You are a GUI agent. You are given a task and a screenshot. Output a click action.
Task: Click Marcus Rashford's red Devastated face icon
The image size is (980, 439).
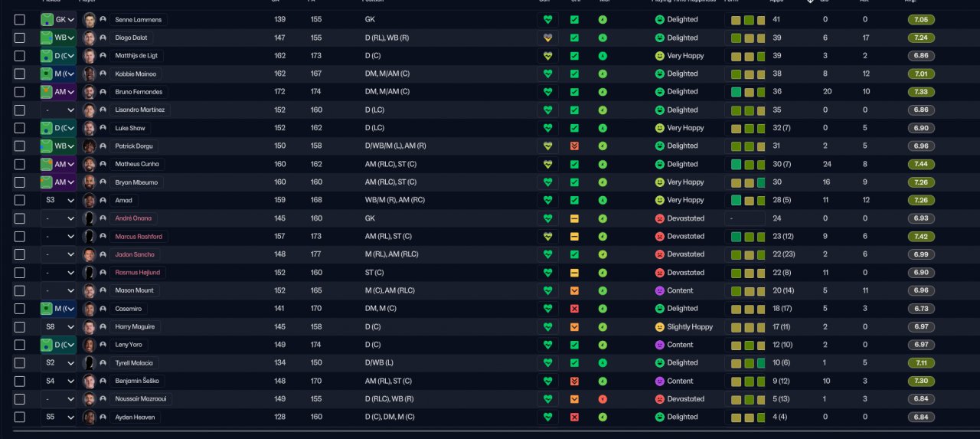660,236
